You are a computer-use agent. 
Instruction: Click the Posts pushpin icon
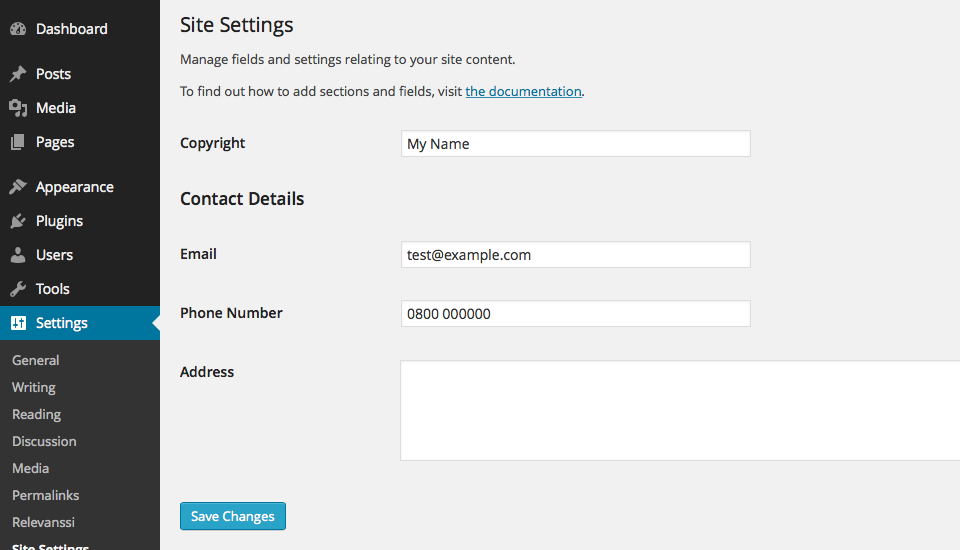[x=18, y=74]
